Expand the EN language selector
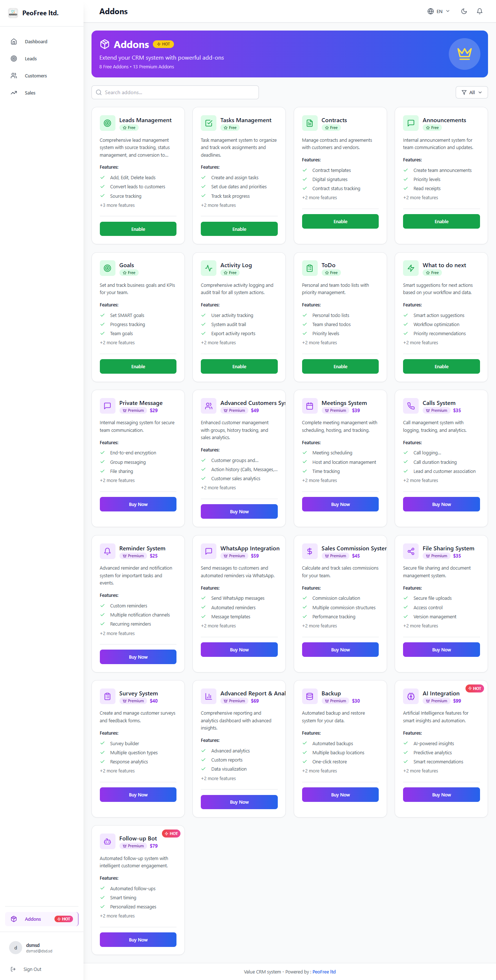Viewport: 496px width, 980px height. pyautogui.click(x=438, y=11)
